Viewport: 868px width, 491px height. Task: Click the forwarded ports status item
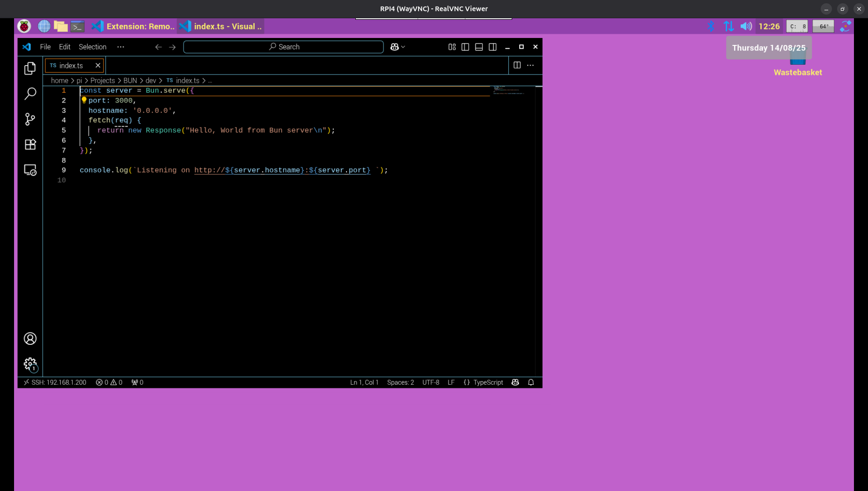[137, 382]
